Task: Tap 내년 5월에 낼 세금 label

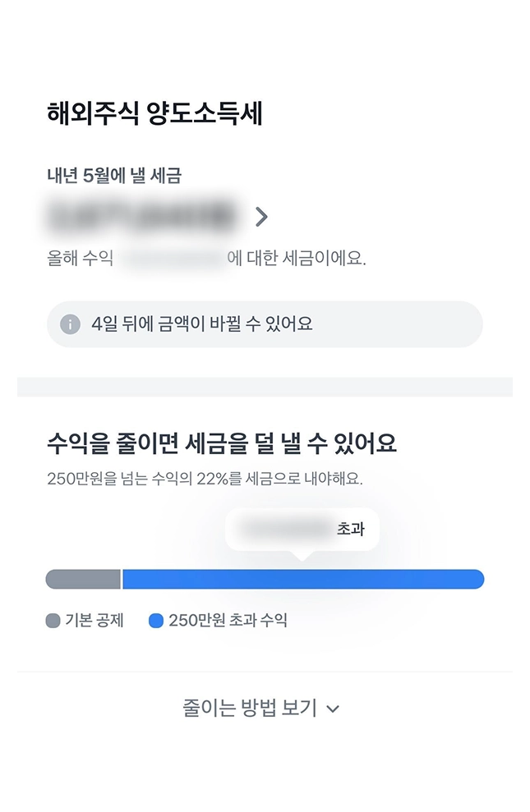Action: tap(114, 176)
